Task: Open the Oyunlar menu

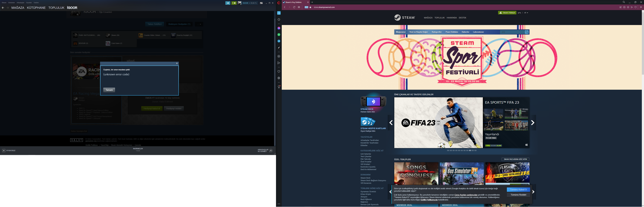Action: pos(29,2)
